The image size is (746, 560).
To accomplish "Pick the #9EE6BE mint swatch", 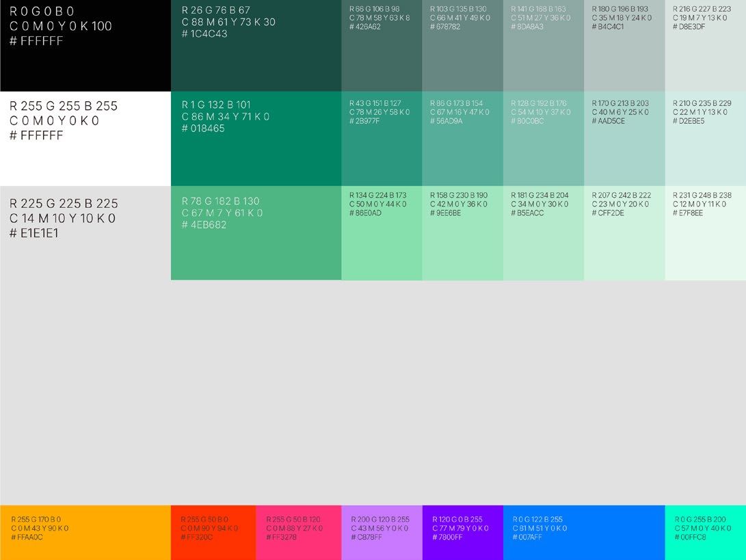I will pos(462,233).
